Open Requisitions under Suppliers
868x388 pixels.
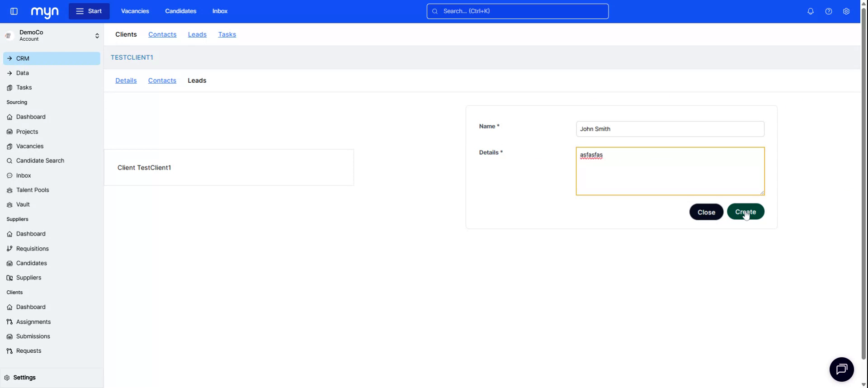(33, 249)
